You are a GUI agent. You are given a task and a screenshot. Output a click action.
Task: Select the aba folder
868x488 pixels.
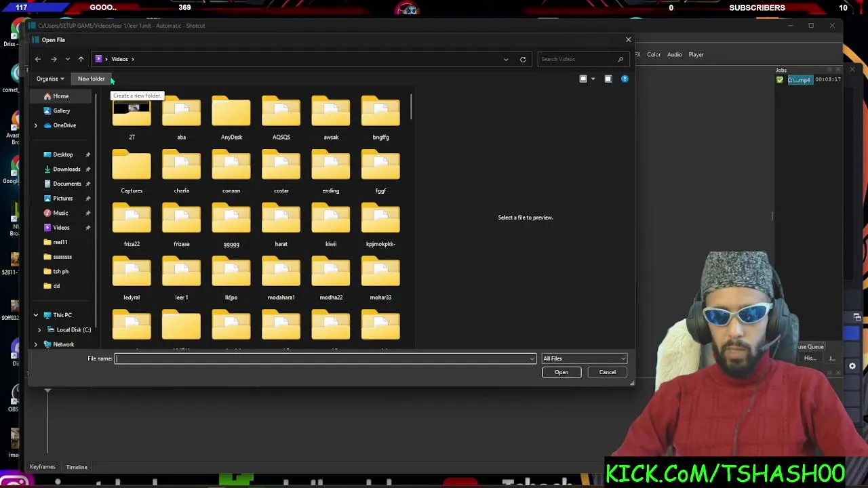[x=181, y=119]
